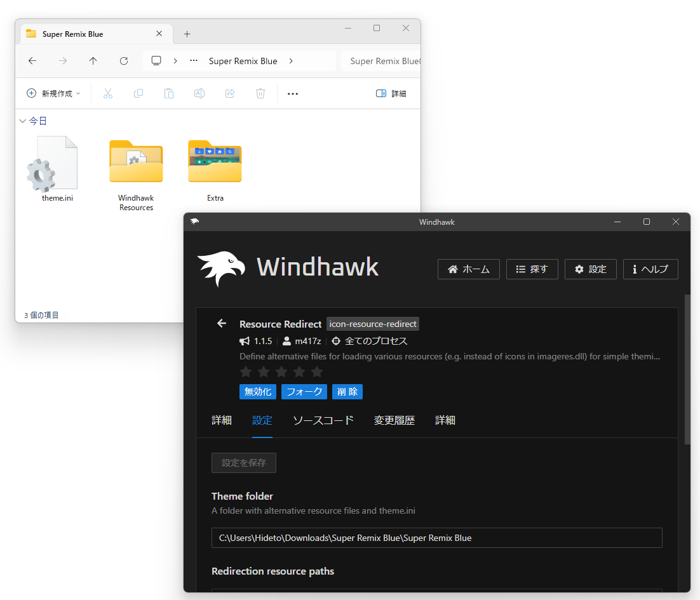Image resolution: width=700 pixels, height=600 pixels.
Task: Go to Windhawk ホーム page
Action: [468, 269]
